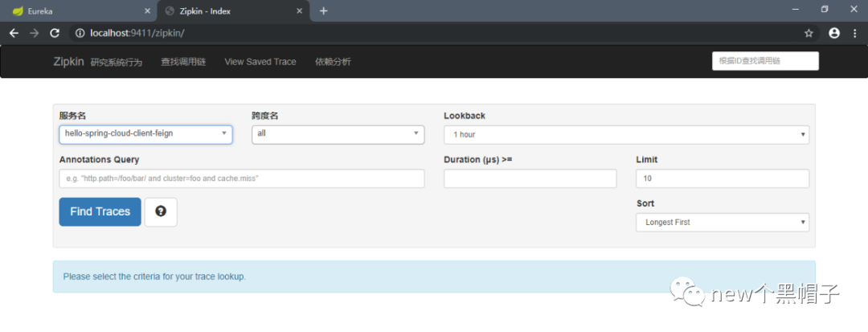Open the Sort Longest First dropdown

click(x=723, y=223)
